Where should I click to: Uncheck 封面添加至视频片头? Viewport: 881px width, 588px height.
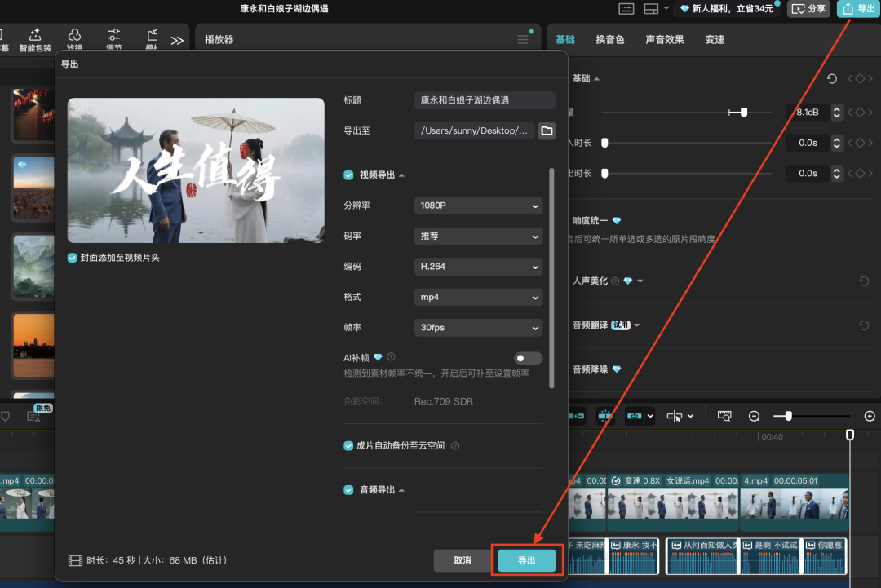click(70, 255)
